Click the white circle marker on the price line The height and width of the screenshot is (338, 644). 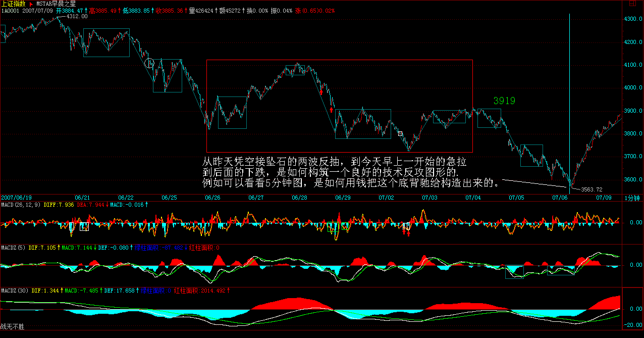tap(149, 63)
